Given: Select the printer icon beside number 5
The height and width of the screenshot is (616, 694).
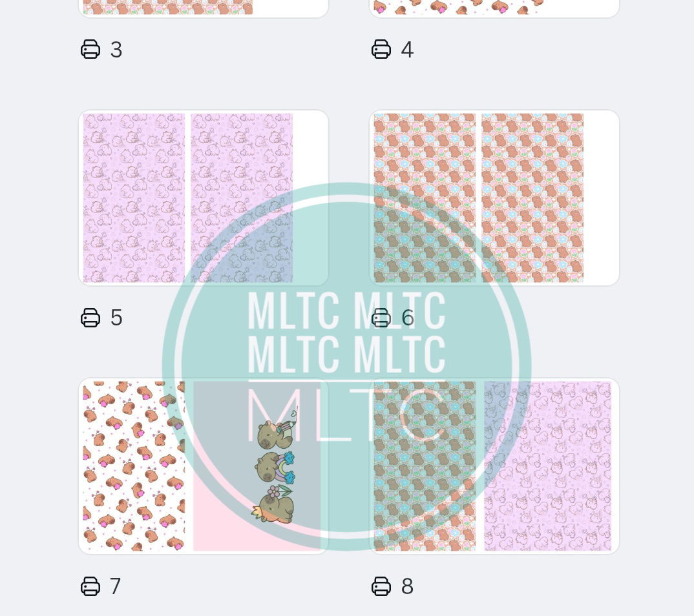Looking at the screenshot, I should pyautogui.click(x=90, y=318).
